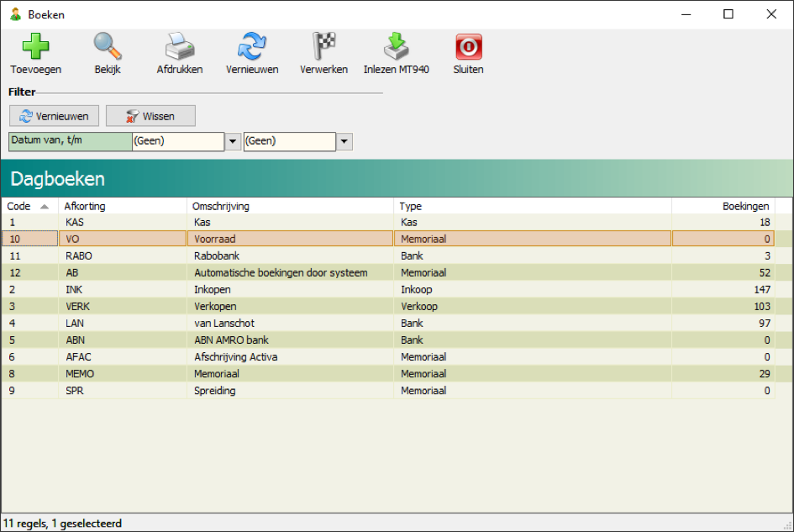The image size is (794, 532).
Task: Click the green plus Toevoegen icon
Action: point(35,46)
